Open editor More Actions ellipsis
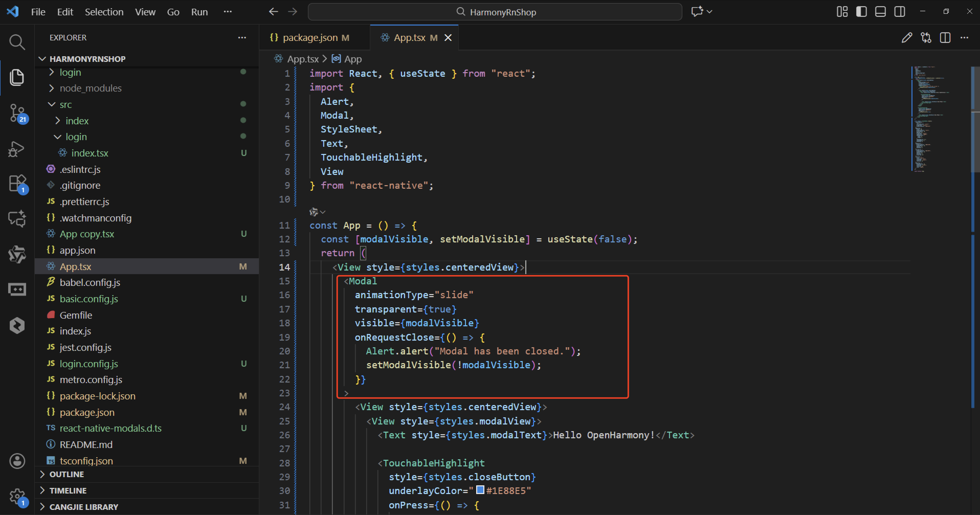 coord(964,38)
